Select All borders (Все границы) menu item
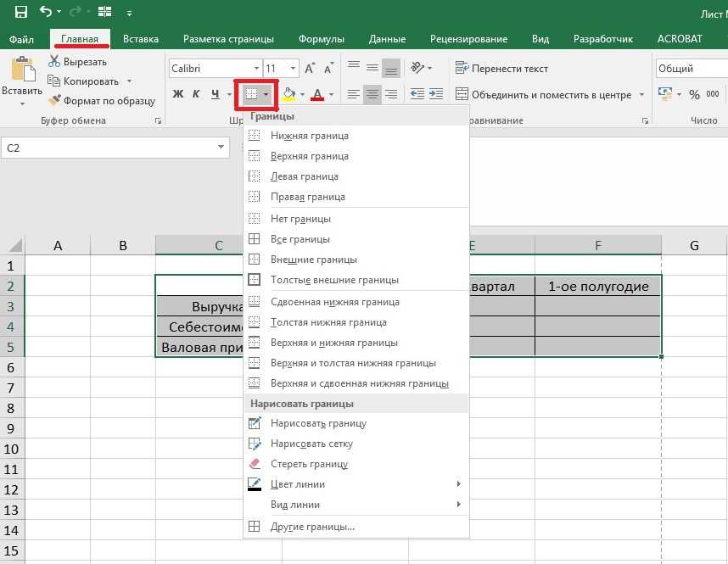 point(300,239)
